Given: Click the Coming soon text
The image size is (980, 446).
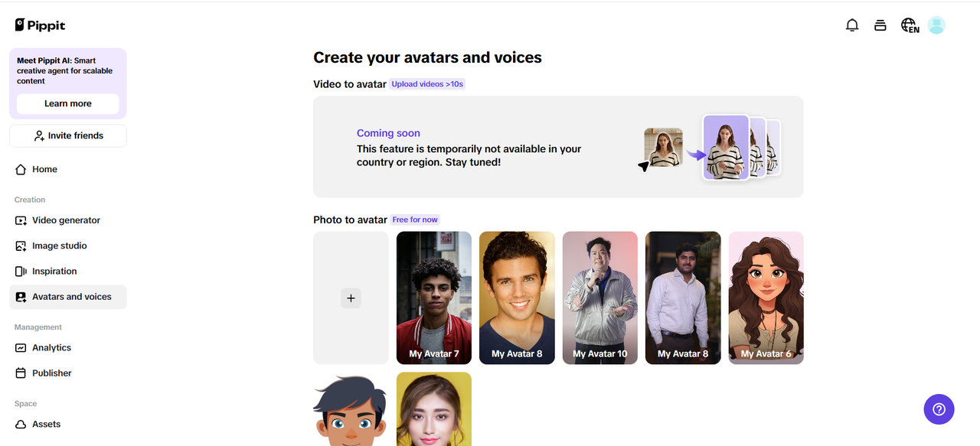Looking at the screenshot, I should point(388,133).
